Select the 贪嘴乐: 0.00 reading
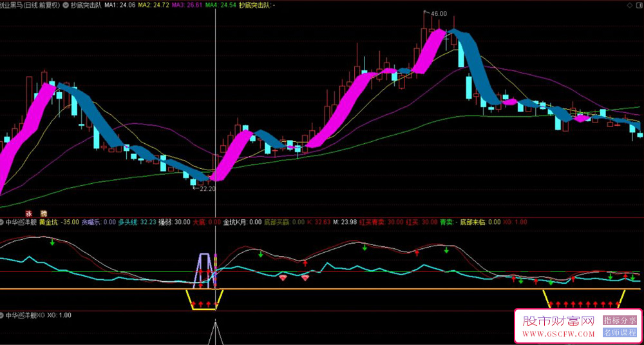The width and height of the screenshot is (644, 345). tap(99, 222)
